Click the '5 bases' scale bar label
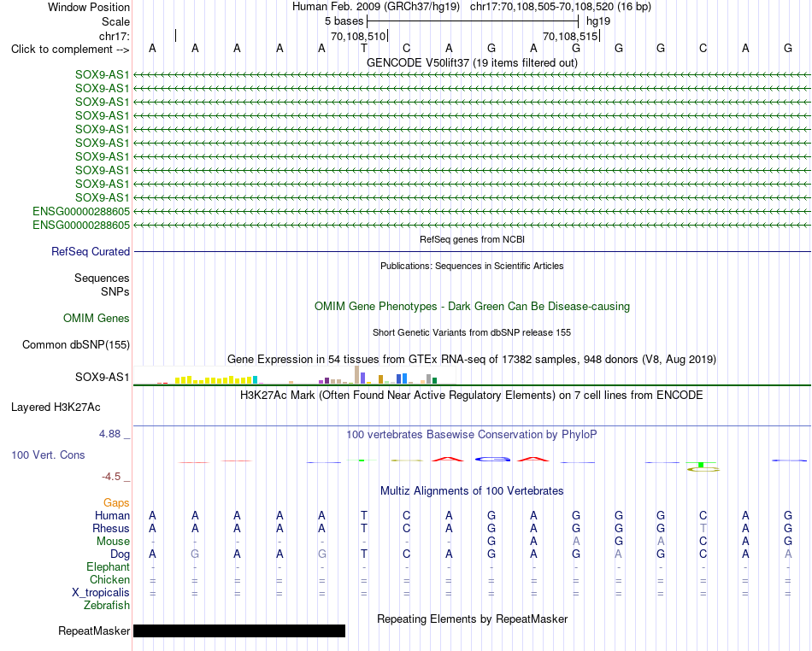This screenshot has height=651, width=812. coord(344,21)
